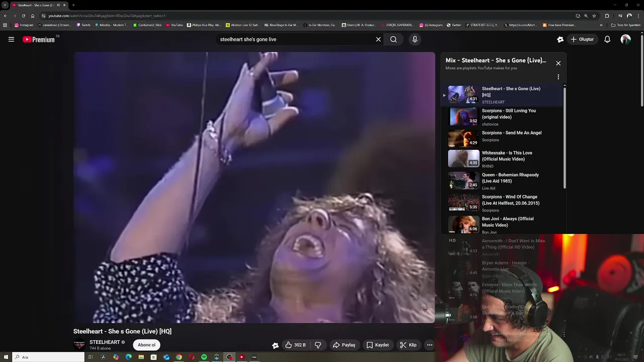Select the Steelheart - She s Gone browser tab
The width and height of the screenshot is (644, 362).
pos(39,5)
